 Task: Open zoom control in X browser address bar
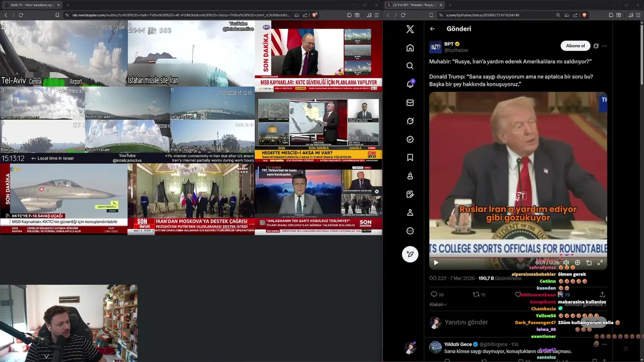tap(558, 15)
